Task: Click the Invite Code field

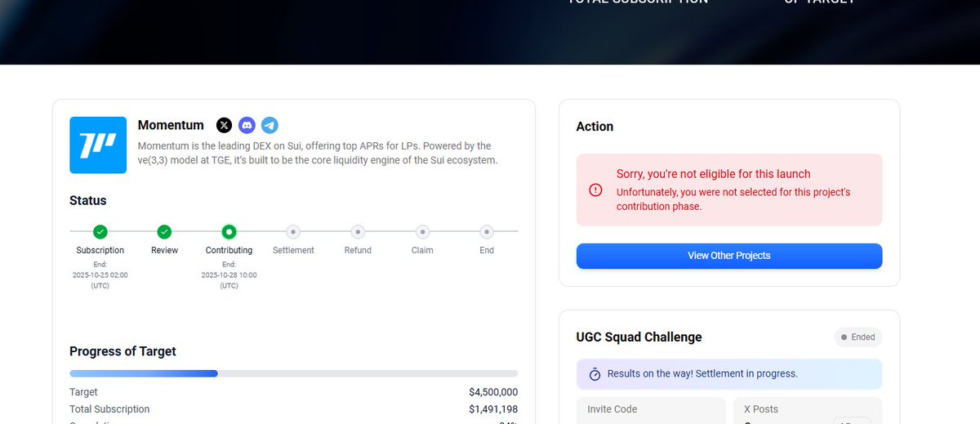Action: pos(651,411)
